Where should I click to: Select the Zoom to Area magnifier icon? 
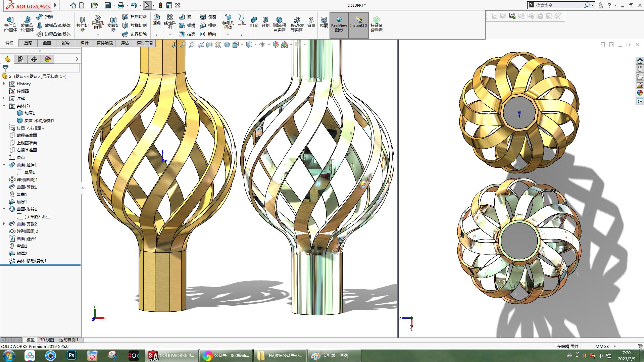click(x=192, y=45)
